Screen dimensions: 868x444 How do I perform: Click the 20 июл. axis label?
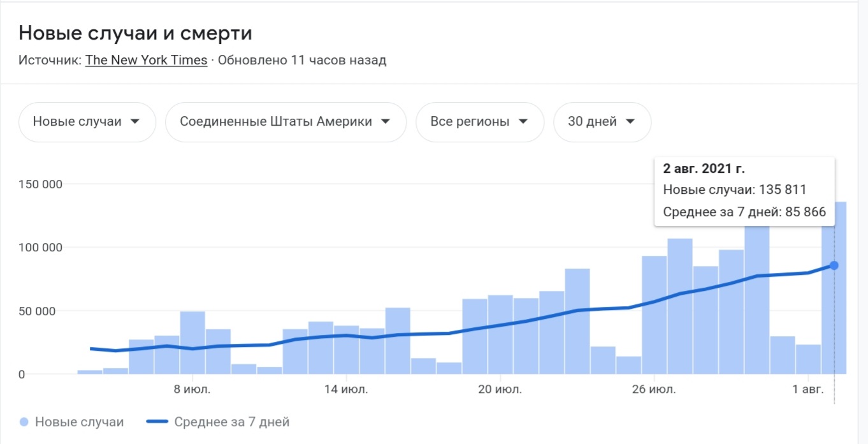(x=500, y=389)
